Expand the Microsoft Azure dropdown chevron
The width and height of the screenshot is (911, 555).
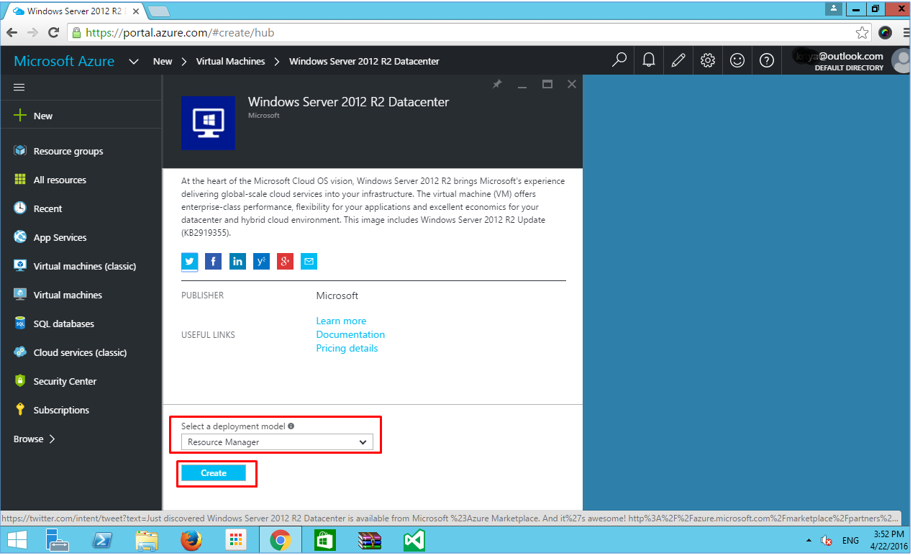[x=134, y=61]
